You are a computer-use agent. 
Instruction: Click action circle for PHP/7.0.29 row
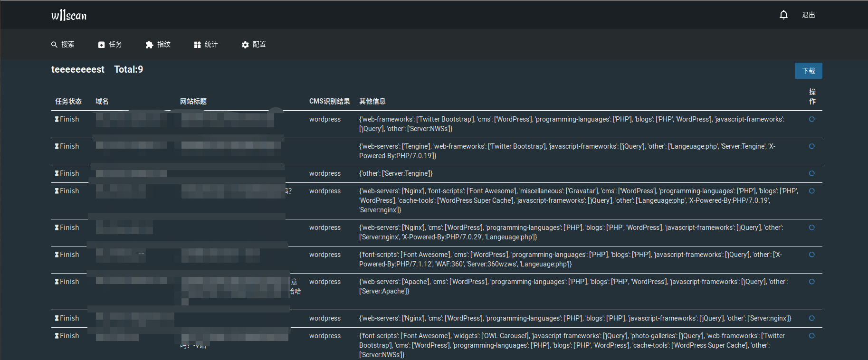coord(812,227)
